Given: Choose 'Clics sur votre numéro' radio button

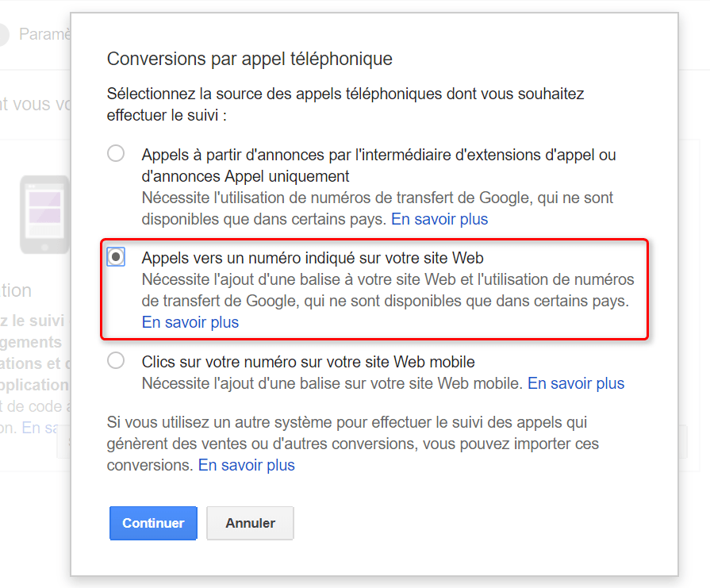Looking at the screenshot, I should click(x=116, y=360).
